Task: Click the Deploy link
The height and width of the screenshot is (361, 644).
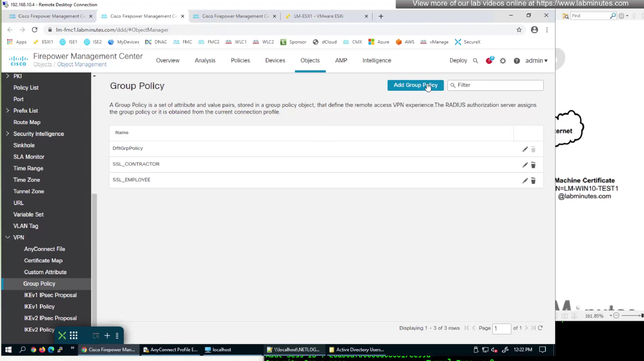Action: coord(458,61)
